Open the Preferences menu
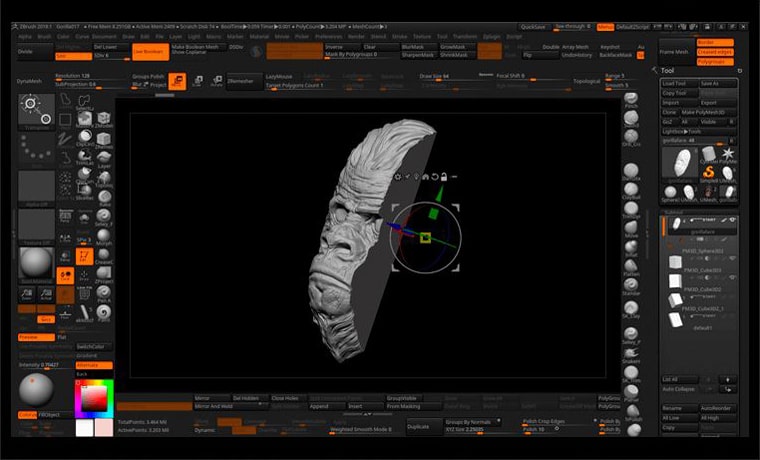This screenshot has height=460, width=760. pos(327,36)
